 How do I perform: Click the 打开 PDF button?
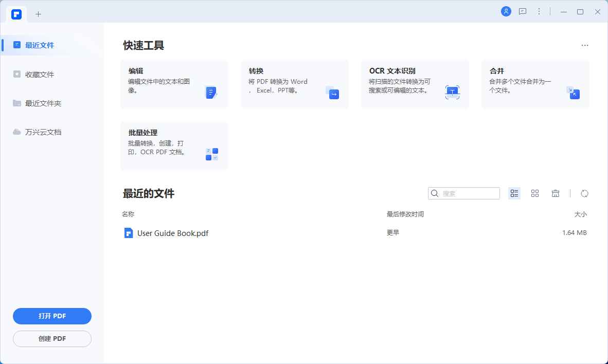point(52,316)
